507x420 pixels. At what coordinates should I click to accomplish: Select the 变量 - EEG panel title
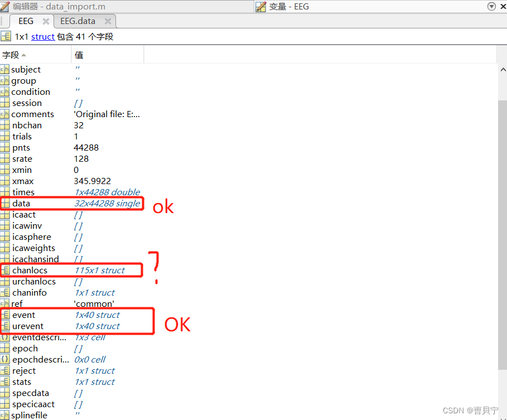coord(289,7)
